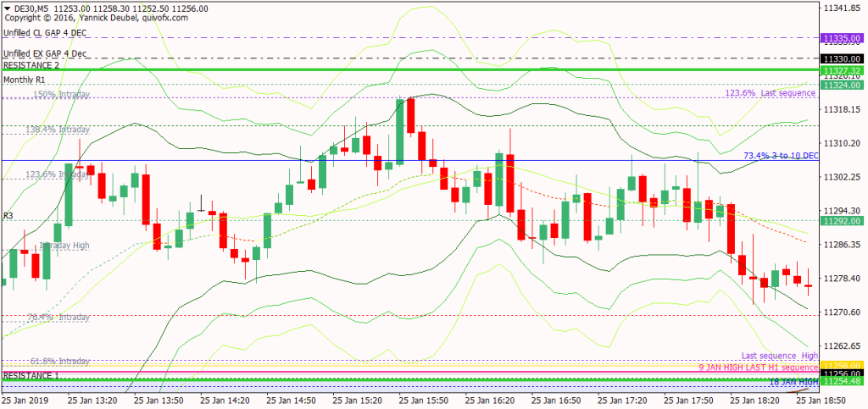Click the 18 JAN HIGH label
Viewport: 868px width, 409px height.
click(793, 382)
